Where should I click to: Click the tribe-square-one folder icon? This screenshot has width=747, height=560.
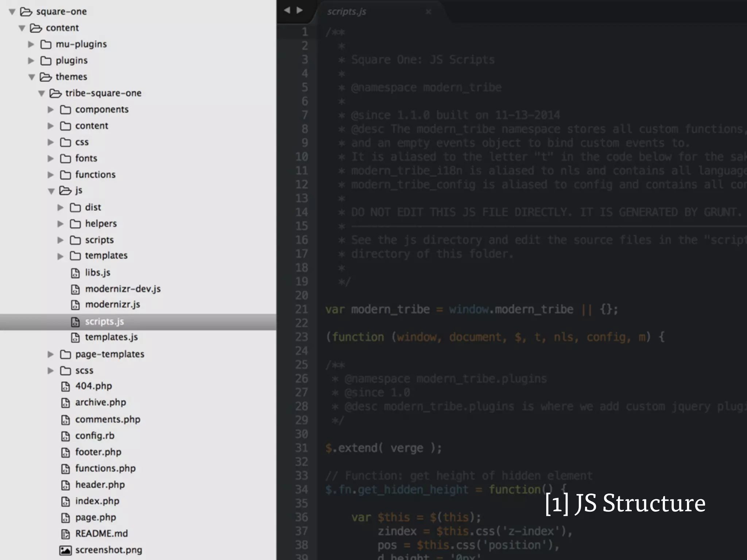55,93
